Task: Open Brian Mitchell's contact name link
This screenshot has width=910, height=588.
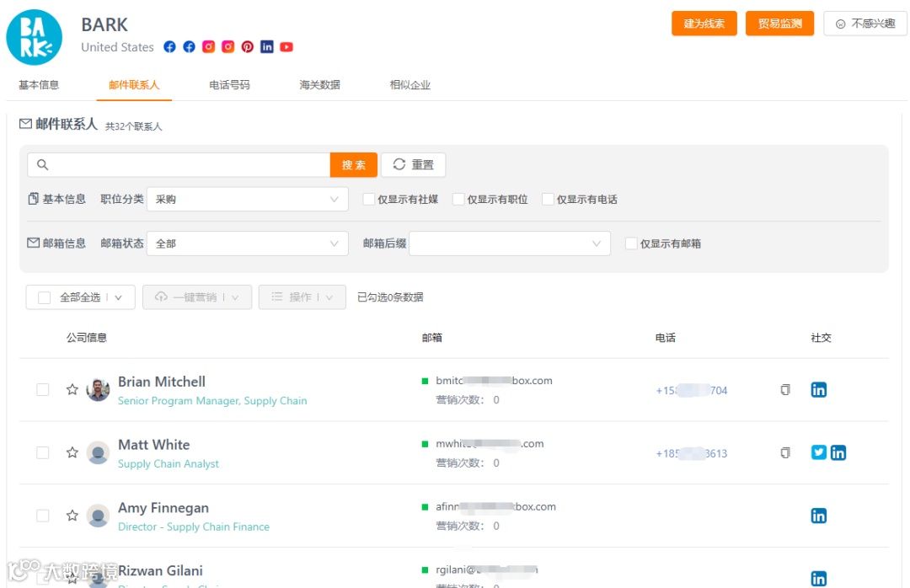Action: click(161, 382)
